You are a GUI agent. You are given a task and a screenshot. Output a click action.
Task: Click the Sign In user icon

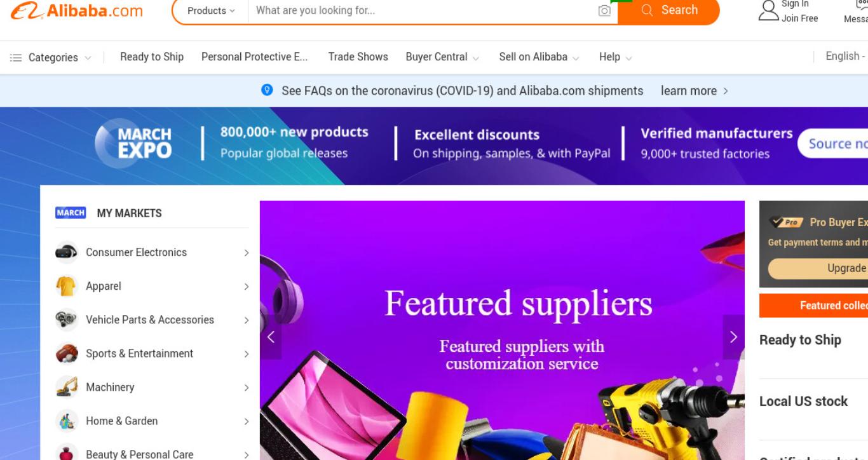(x=769, y=10)
